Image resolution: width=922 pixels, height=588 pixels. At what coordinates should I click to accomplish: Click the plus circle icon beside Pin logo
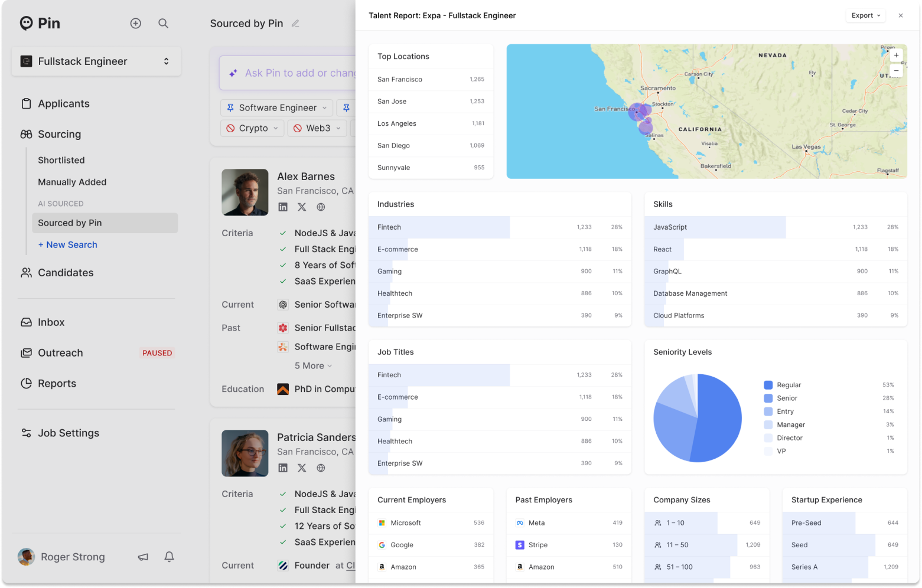[135, 23]
